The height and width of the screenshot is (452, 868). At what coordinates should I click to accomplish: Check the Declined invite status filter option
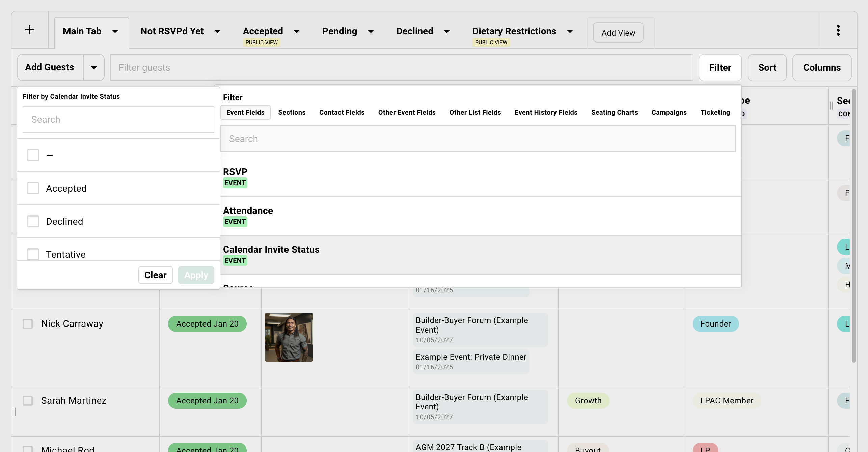33,221
